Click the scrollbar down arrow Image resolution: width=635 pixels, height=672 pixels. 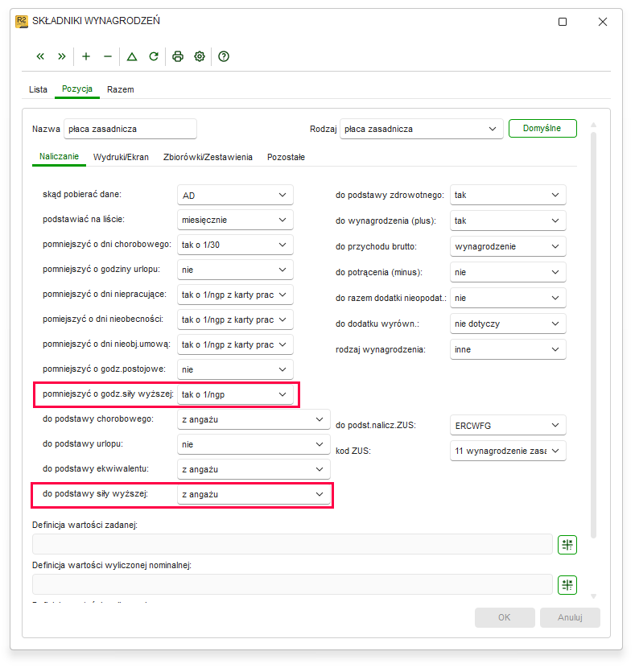593,596
